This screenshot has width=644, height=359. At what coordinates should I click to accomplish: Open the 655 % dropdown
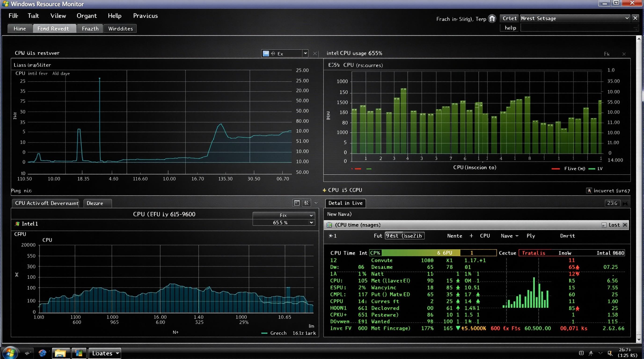pyautogui.click(x=284, y=223)
